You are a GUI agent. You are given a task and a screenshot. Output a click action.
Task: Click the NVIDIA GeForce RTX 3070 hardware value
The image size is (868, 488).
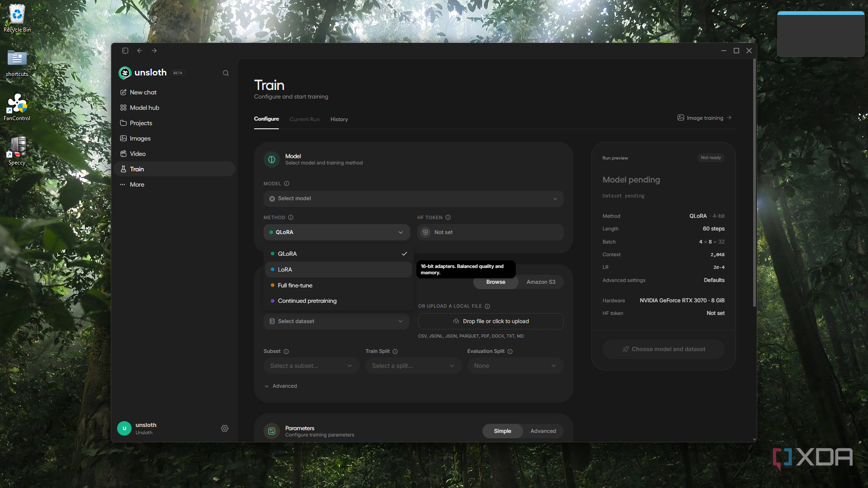click(x=682, y=300)
